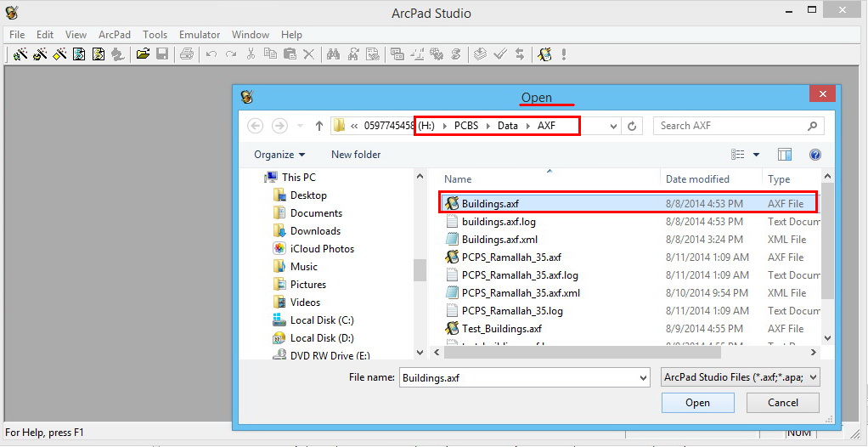Select This PC in the navigation tree
868x447 pixels.
coord(290,178)
